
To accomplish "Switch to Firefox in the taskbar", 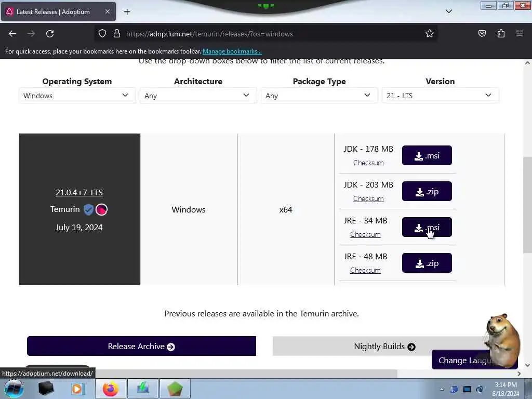I will (111, 389).
